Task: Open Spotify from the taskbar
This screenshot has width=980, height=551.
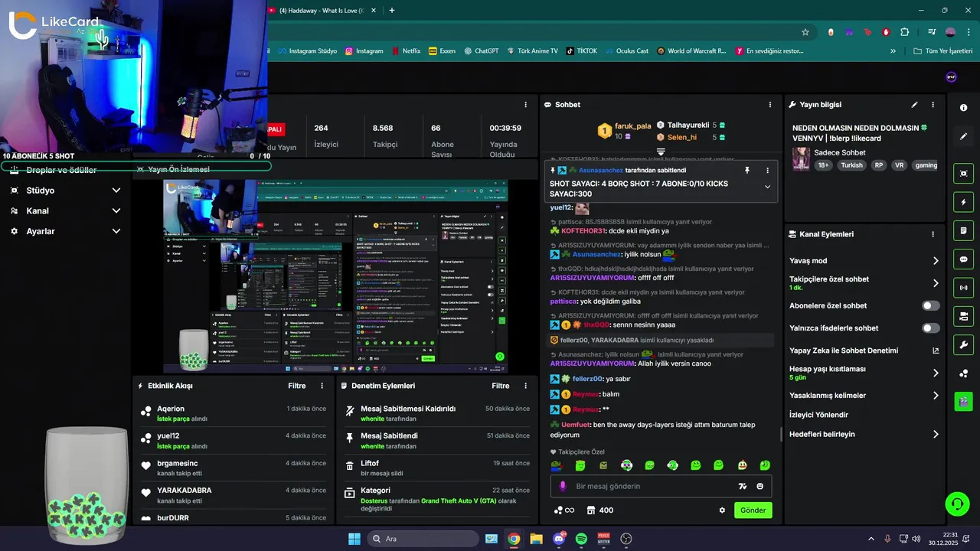Action: (x=581, y=539)
